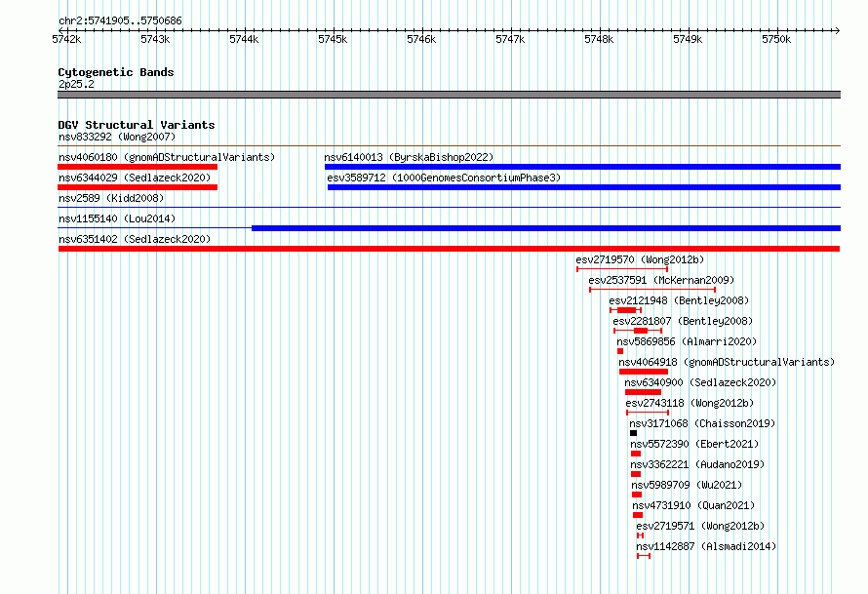
Task: Click the nsv4731910 red variant block
Action: pos(638,515)
